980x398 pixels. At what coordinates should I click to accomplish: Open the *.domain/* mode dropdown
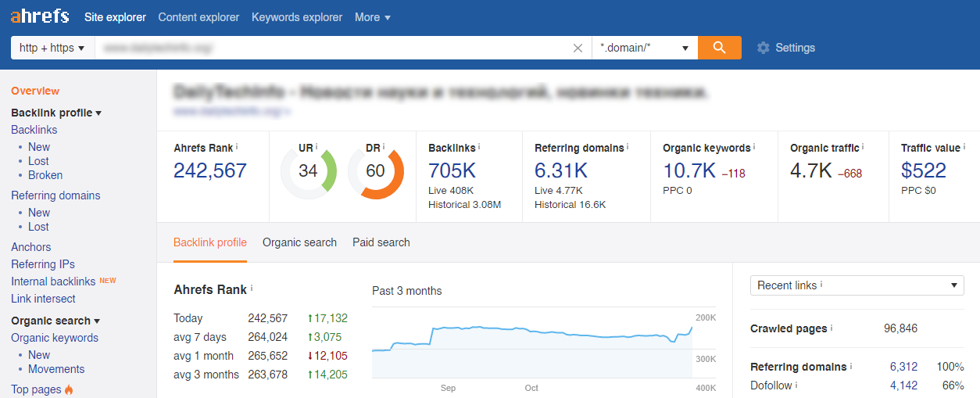tap(644, 48)
